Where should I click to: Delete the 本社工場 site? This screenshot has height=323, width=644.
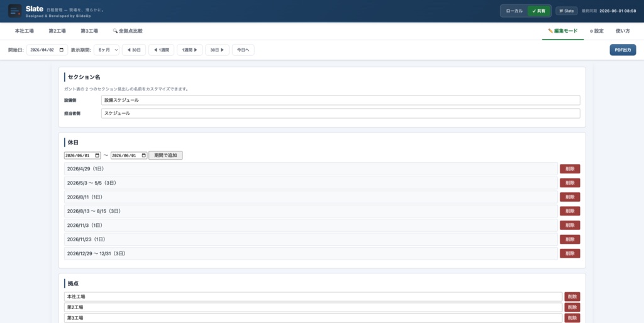(572, 297)
